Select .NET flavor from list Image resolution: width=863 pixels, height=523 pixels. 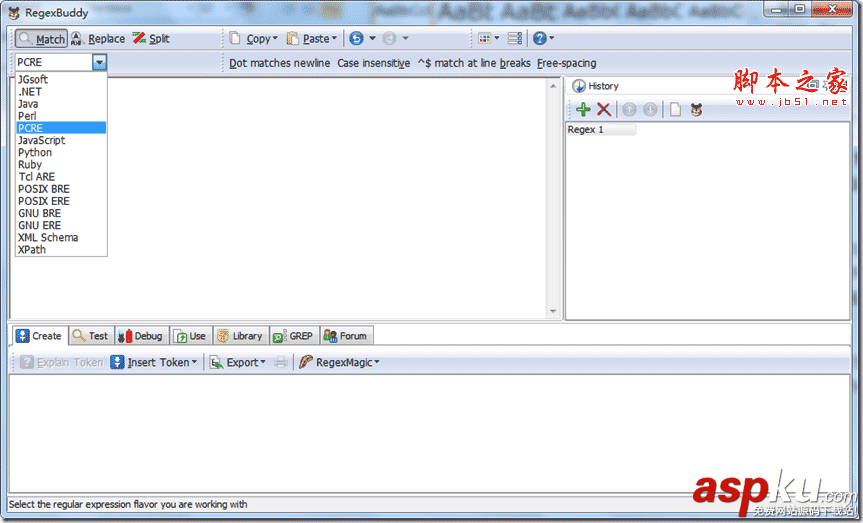(61, 92)
